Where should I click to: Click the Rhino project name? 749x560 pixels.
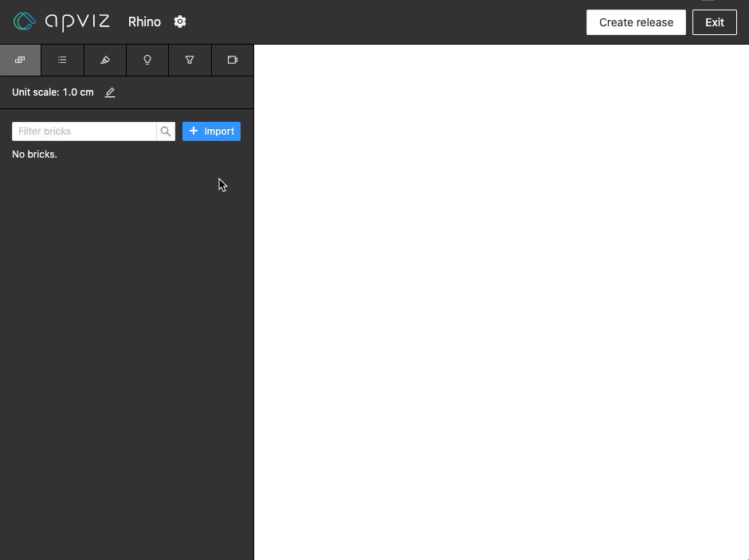144,22
